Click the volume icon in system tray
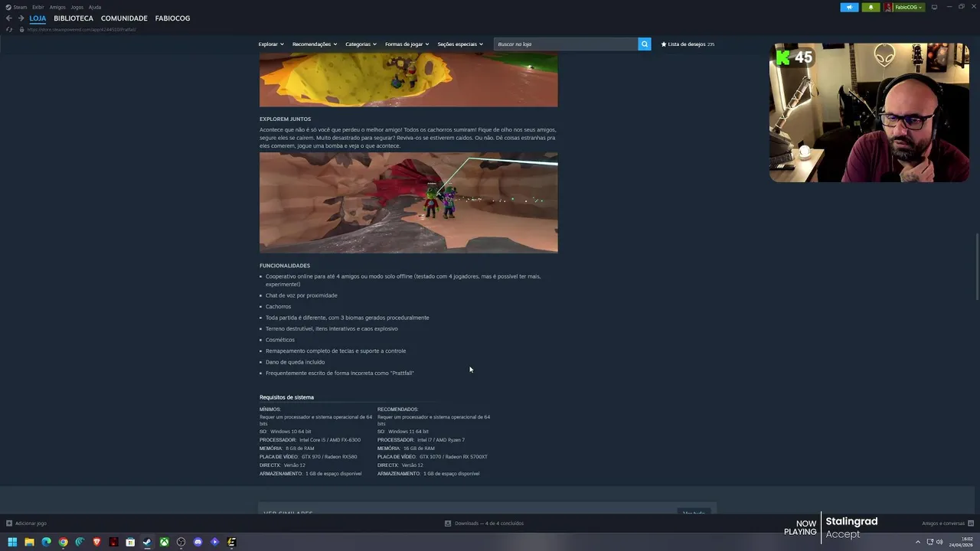Viewport: 980px width, 551px height. point(939,542)
